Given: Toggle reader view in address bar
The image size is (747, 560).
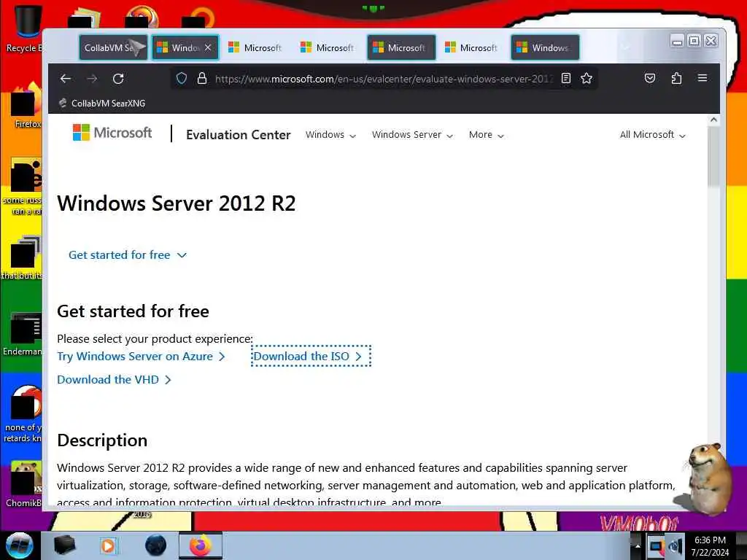Looking at the screenshot, I should 566,78.
